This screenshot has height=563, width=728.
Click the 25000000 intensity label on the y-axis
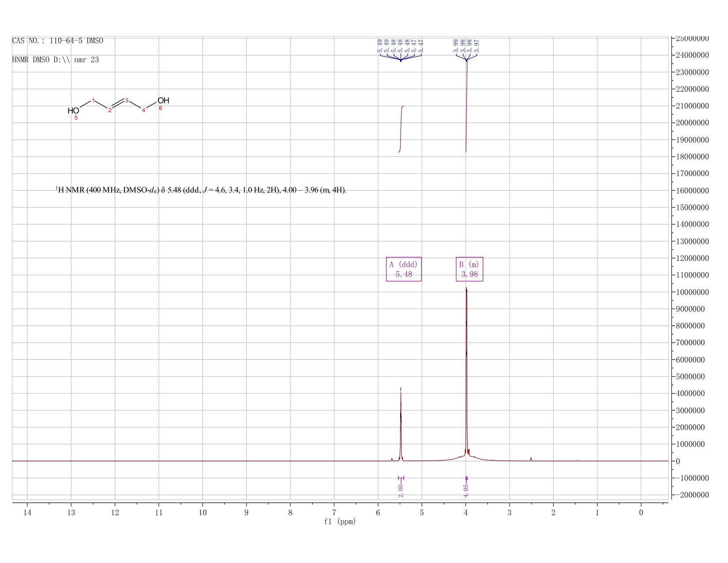pyautogui.click(x=692, y=38)
